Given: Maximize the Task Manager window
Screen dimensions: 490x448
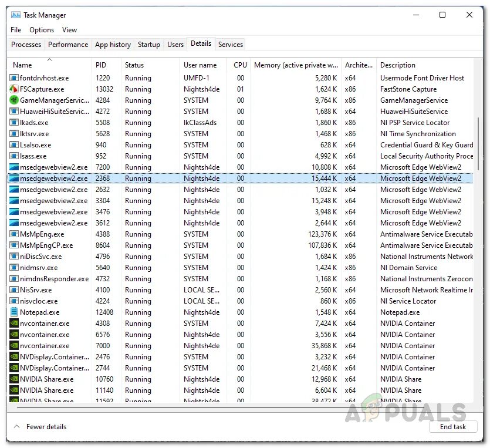Looking at the screenshot, I should 442,15.
